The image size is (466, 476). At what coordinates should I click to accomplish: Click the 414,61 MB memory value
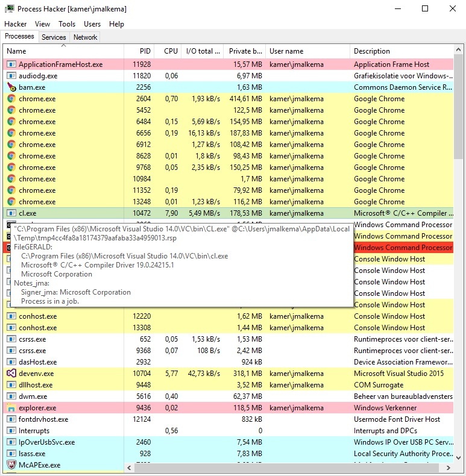pos(246,99)
